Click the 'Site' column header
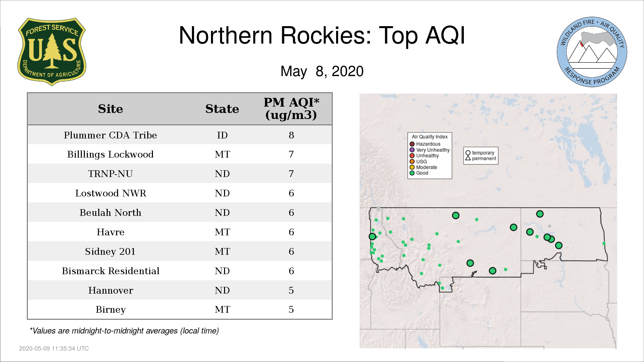Screen dimensions: 644x362 point(110,109)
